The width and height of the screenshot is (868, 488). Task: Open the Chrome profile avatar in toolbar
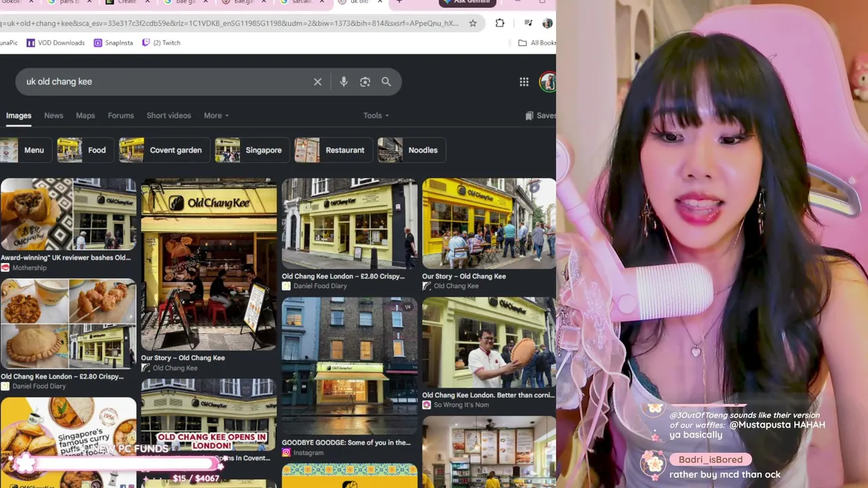548,23
